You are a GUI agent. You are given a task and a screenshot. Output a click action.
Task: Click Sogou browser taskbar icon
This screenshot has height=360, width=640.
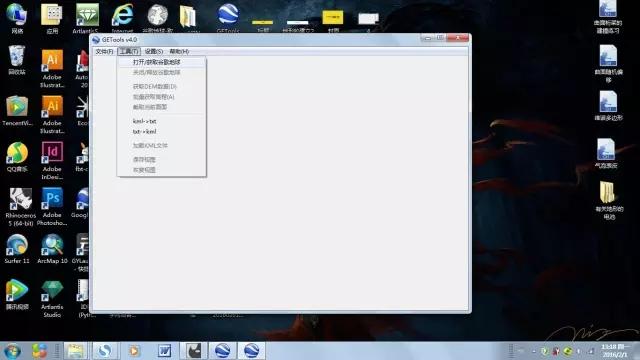(105, 351)
